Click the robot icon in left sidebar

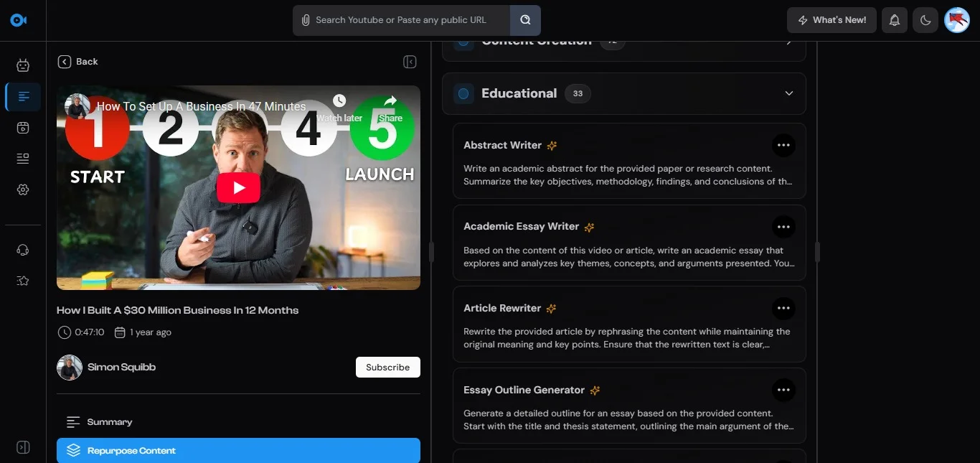coord(23,66)
